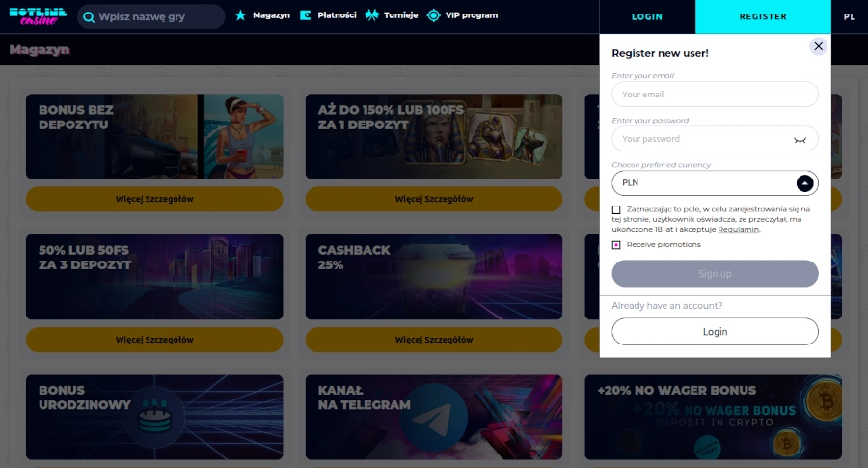Open the PL language selector
This screenshot has width=868, height=468.
point(849,16)
